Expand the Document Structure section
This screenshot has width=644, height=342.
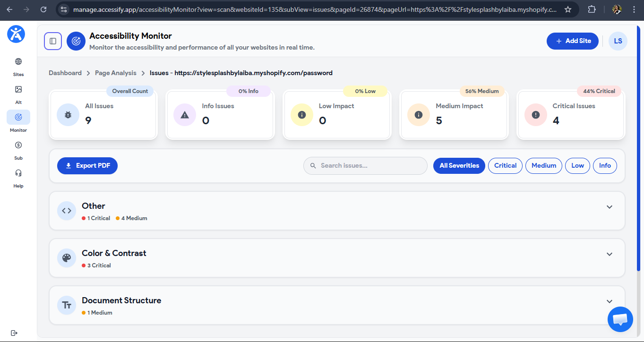coord(609,301)
